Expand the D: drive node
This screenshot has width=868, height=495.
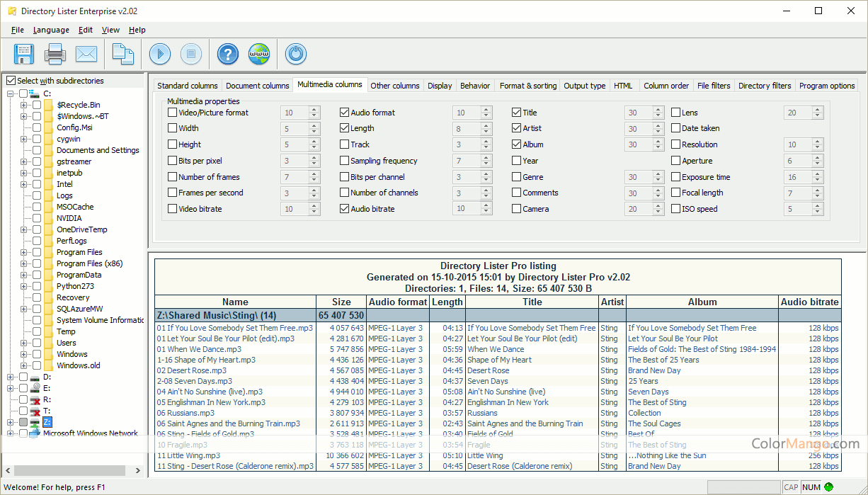(x=11, y=377)
